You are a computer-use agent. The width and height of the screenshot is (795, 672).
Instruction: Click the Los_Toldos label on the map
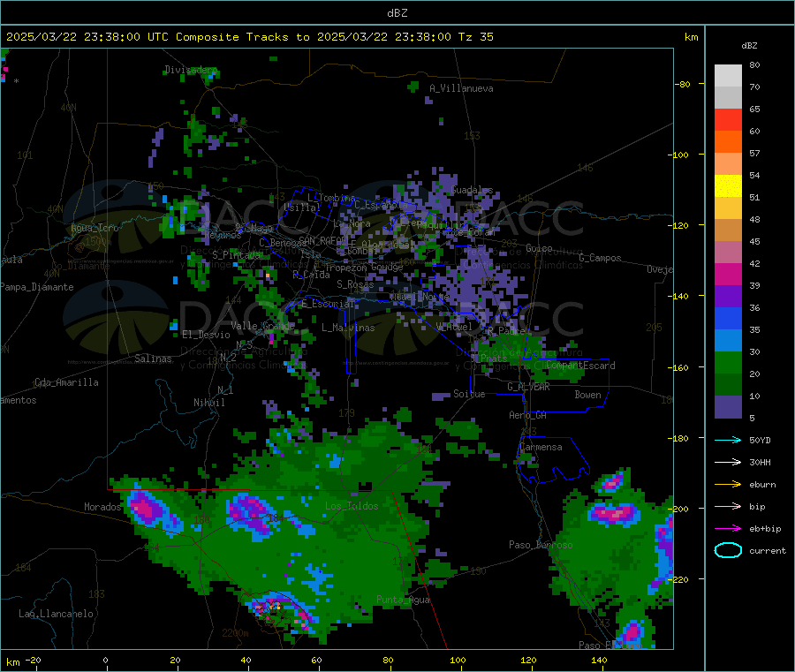[x=352, y=506]
